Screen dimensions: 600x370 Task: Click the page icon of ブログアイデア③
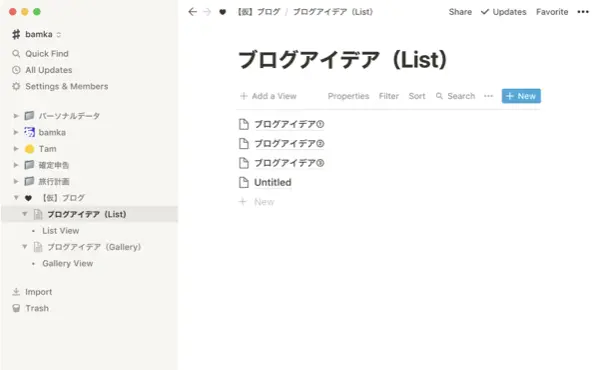244,163
